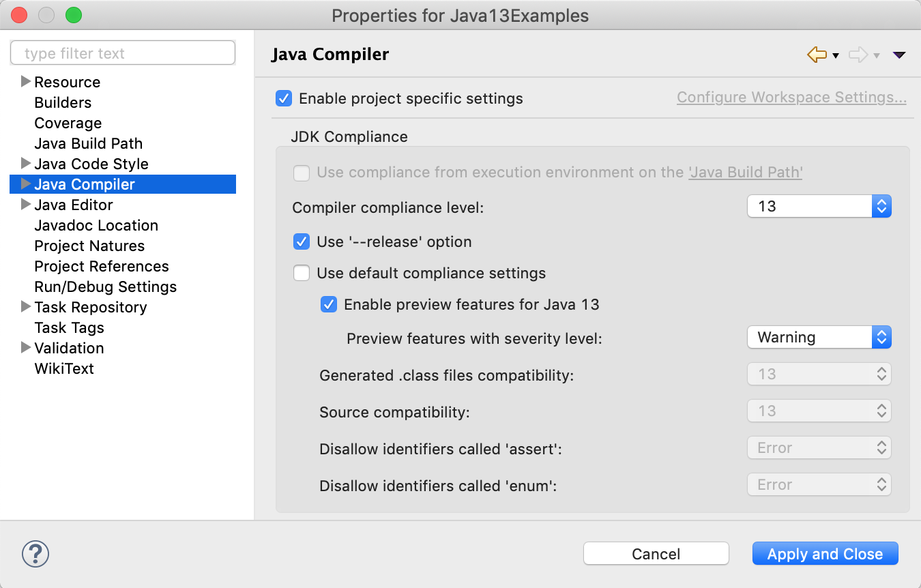Open Generated .class files compatibility dropdown
921x588 pixels.
pyautogui.click(x=819, y=374)
